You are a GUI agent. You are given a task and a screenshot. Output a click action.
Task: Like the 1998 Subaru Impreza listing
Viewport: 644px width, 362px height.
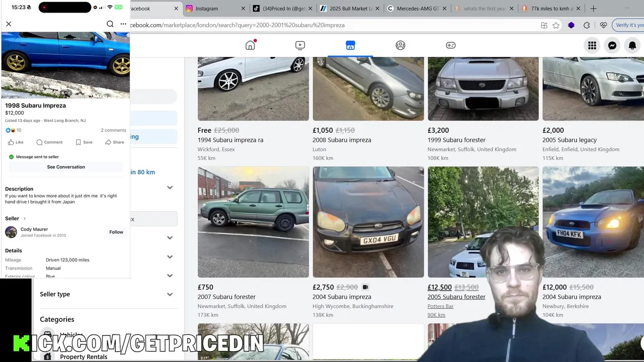[x=16, y=142]
